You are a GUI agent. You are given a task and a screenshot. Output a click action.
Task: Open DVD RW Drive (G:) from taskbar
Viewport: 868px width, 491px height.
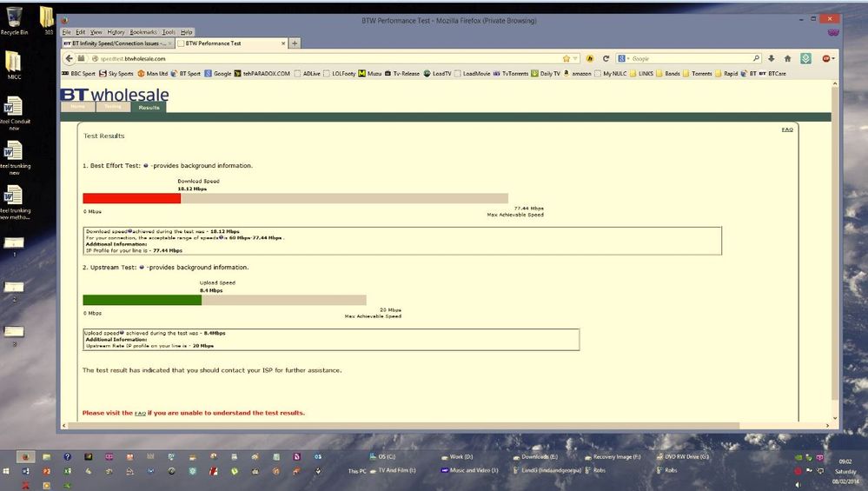pyautogui.click(x=683, y=457)
